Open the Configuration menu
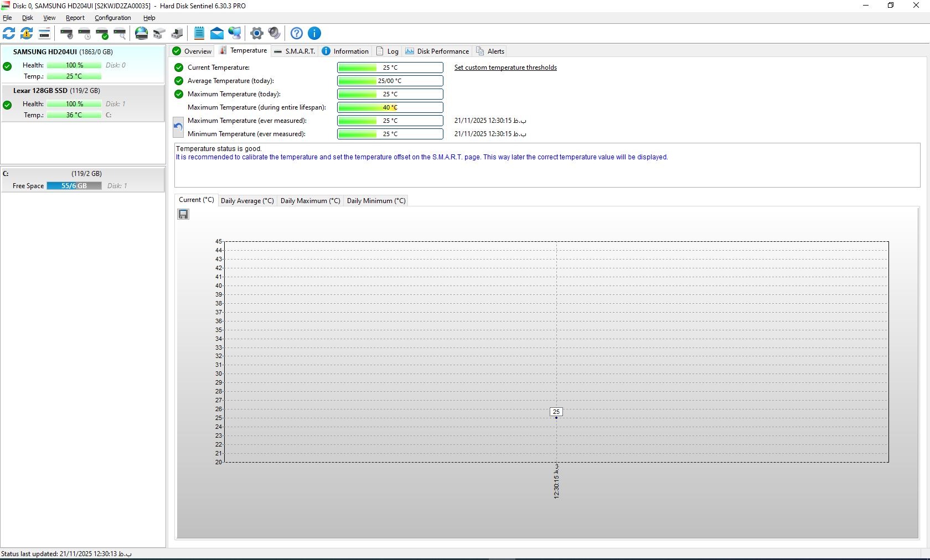This screenshot has width=930, height=560. click(x=112, y=18)
